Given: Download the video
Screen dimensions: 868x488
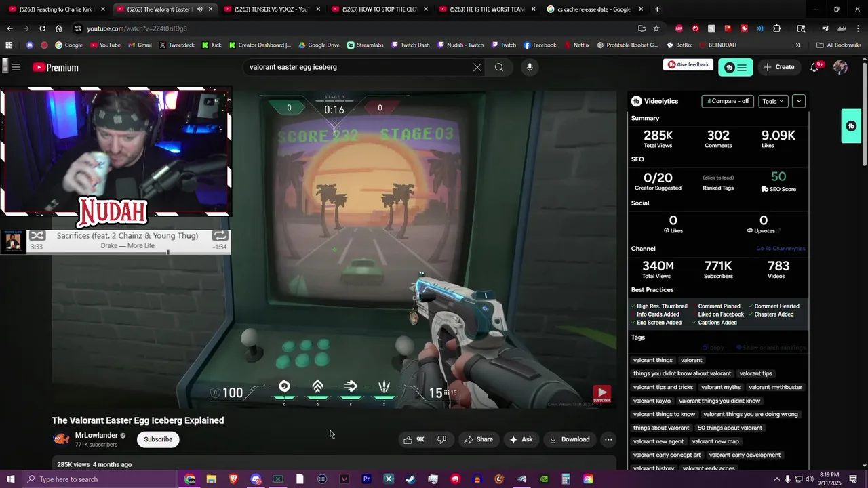Looking at the screenshot, I should click(570, 439).
